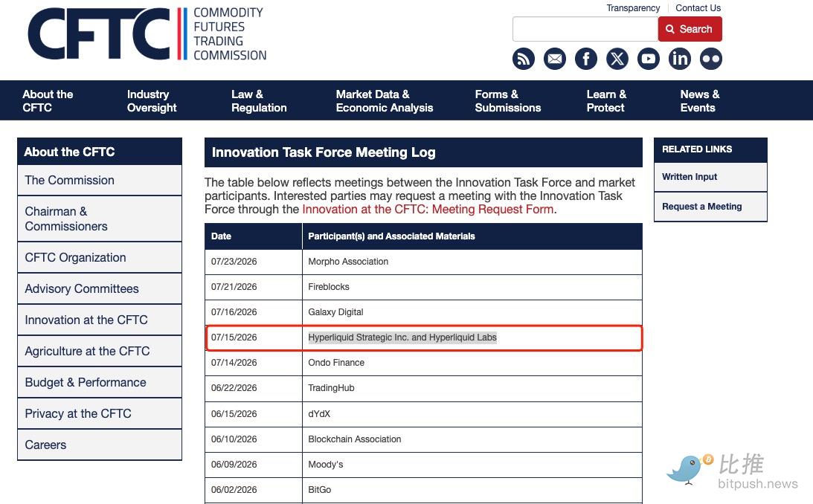Open Market Data & Economic Analysis menu
The height and width of the screenshot is (504, 813).
[x=385, y=101]
